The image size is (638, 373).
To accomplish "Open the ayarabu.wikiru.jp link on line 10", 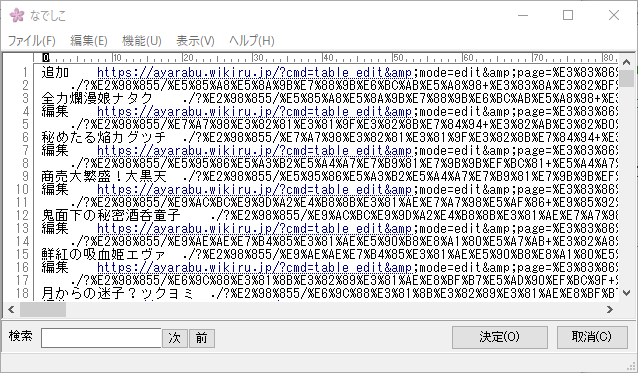I will click(x=255, y=190).
